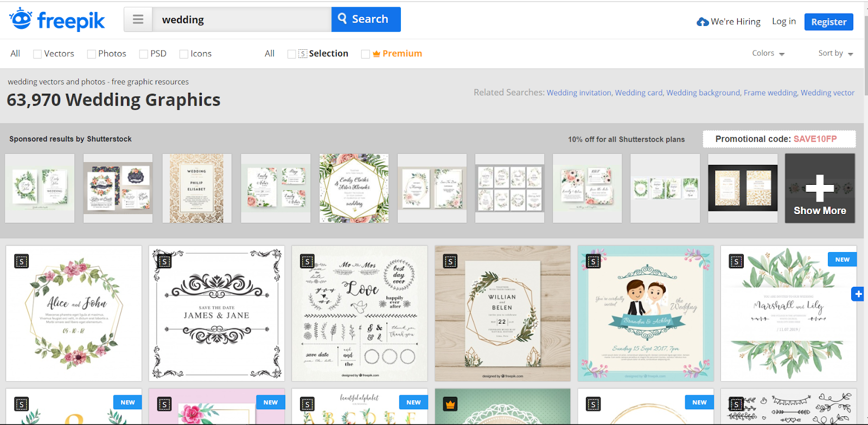Open the hamburger menu beside search field
868x425 pixels.
(138, 20)
